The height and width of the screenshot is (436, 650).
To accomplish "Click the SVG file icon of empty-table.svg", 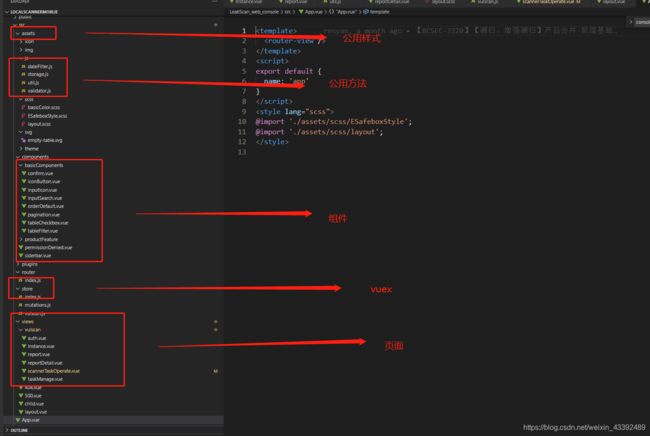I will 24,140.
